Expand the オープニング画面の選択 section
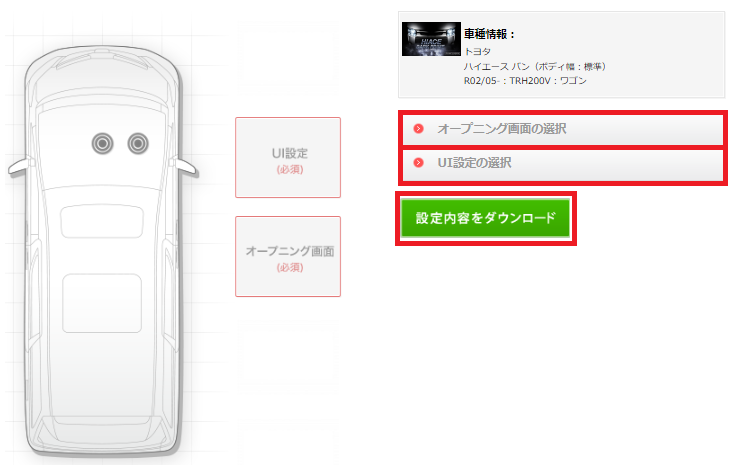 click(x=562, y=129)
